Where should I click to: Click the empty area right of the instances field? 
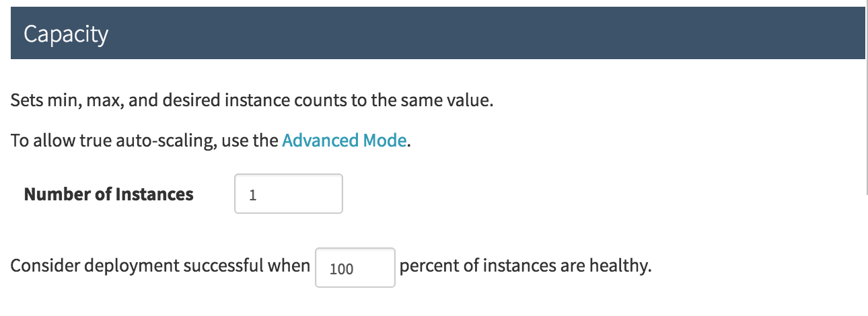538,194
